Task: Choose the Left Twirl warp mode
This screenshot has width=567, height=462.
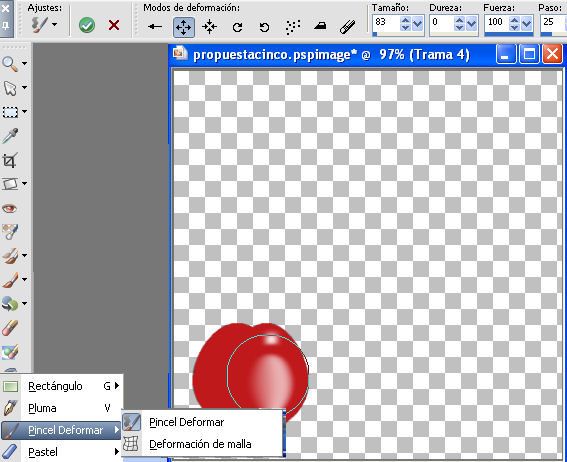Action: point(264,27)
